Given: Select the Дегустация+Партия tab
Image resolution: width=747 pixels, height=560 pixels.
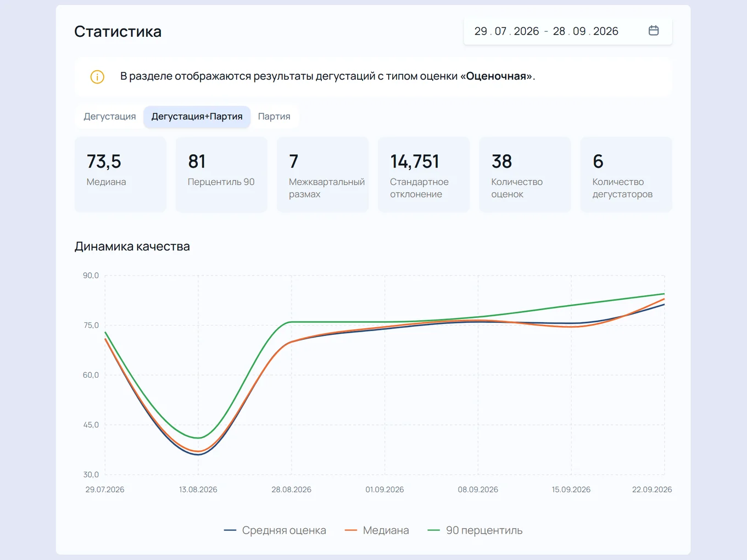Looking at the screenshot, I should click(197, 116).
